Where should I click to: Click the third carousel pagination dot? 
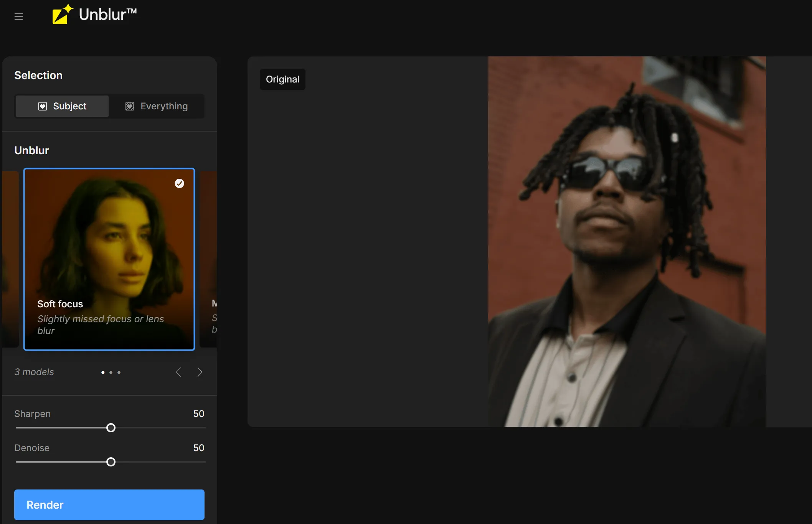119,372
